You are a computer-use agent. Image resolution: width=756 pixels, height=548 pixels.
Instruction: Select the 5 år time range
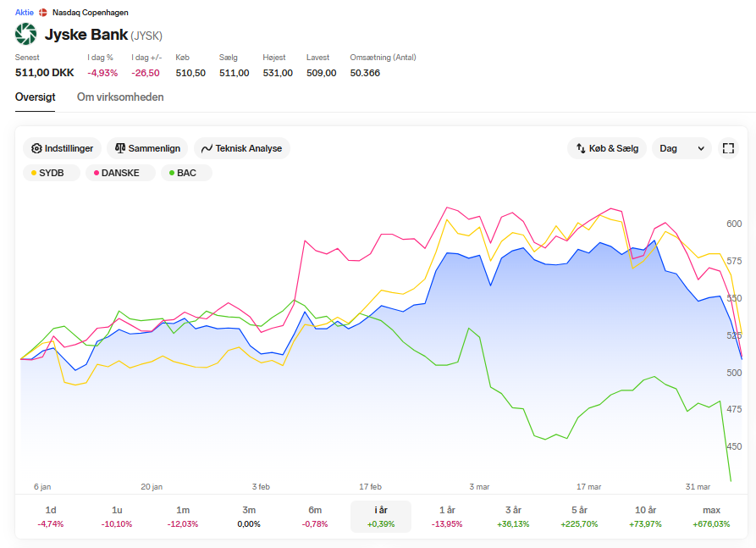579,516
